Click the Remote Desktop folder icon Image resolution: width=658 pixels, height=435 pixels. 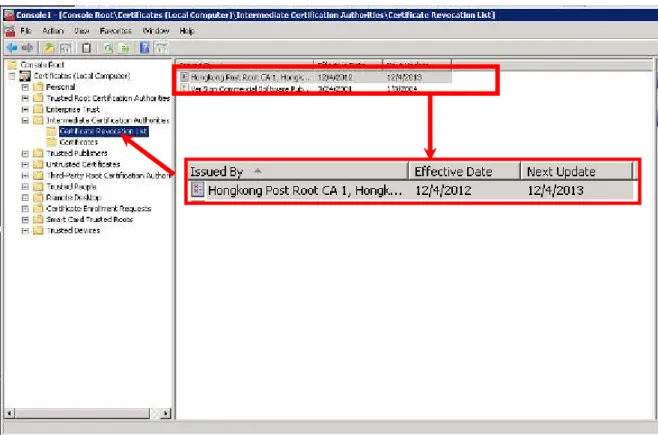point(38,197)
